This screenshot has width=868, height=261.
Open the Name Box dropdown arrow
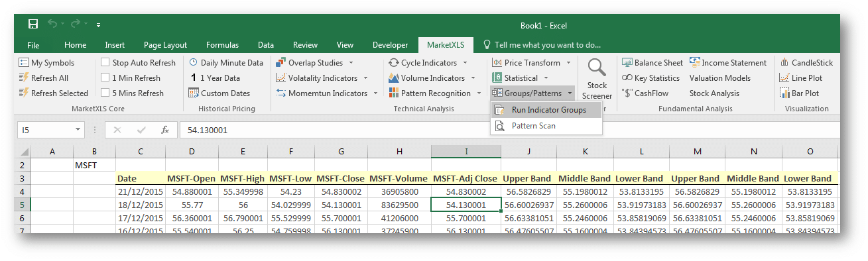[x=78, y=130]
